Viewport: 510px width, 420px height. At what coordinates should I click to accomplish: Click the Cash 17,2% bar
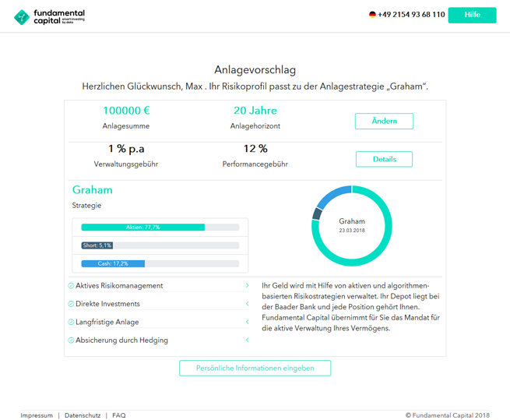[113, 263]
